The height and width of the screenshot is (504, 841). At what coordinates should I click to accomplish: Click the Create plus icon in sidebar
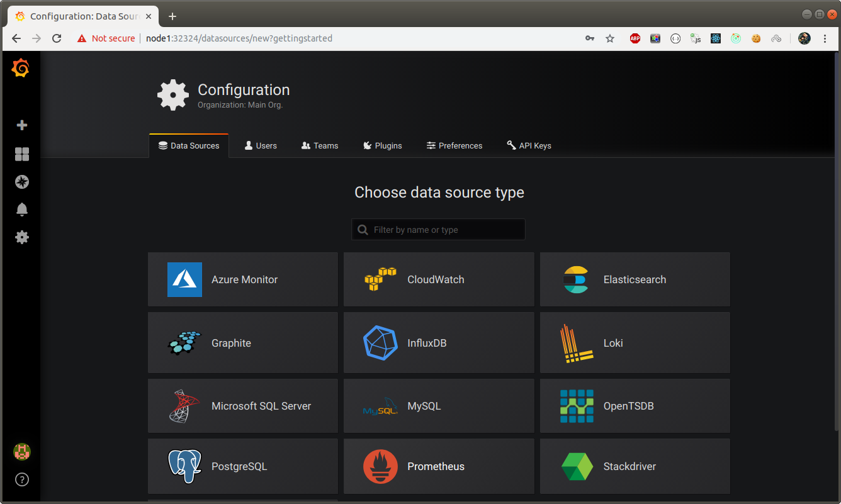(x=22, y=125)
